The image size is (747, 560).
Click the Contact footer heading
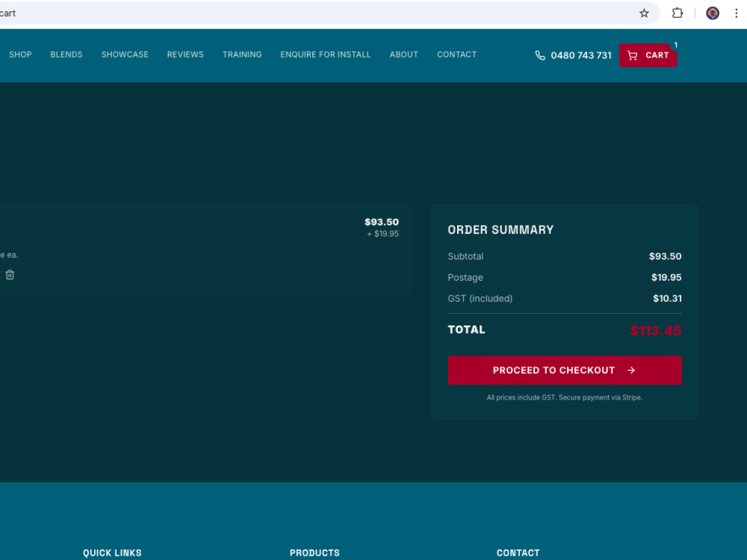pos(518,553)
